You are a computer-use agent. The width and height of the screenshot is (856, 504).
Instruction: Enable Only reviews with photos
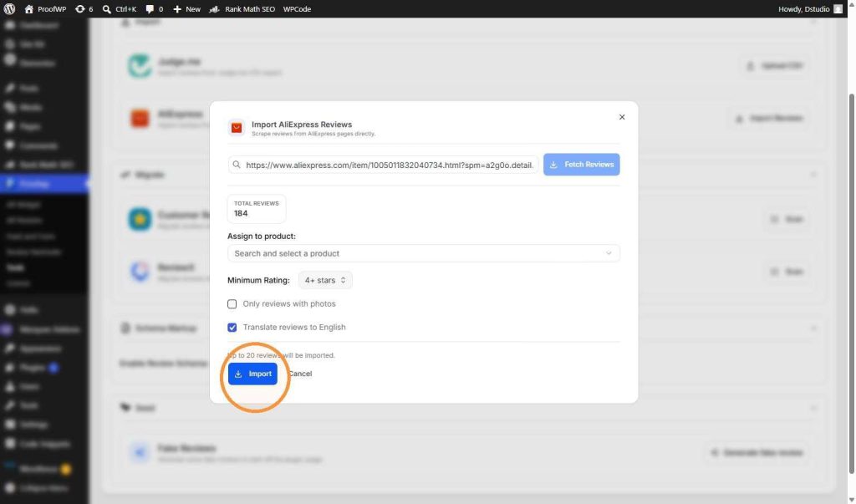(x=232, y=303)
